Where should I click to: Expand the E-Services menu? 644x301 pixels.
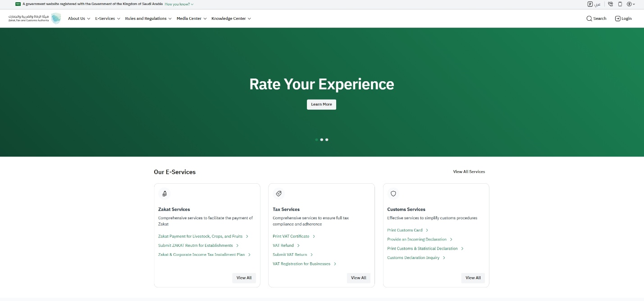click(108, 19)
